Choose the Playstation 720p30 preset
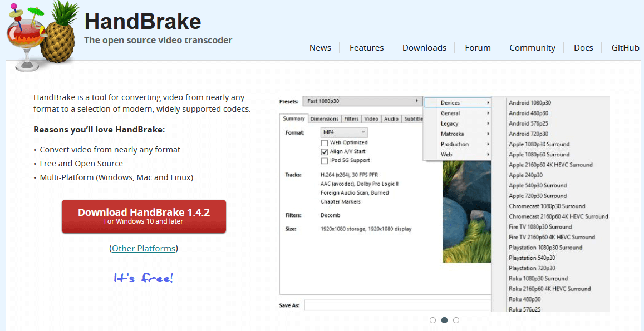 (x=532, y=268)
